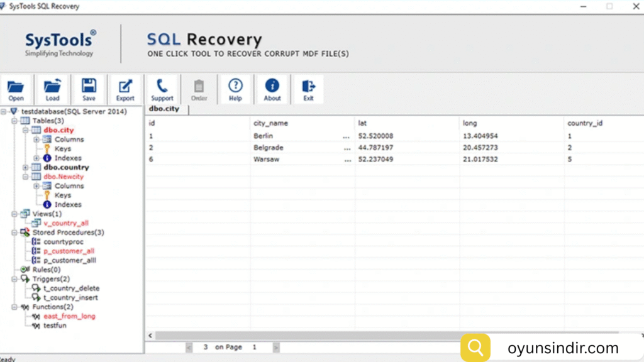
Task: Switch to the dbo.city tab
Action: tap(164, 109)
